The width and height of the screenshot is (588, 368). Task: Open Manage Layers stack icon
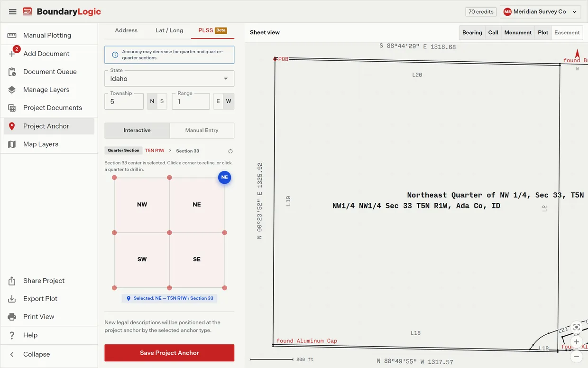coord(12,90)
